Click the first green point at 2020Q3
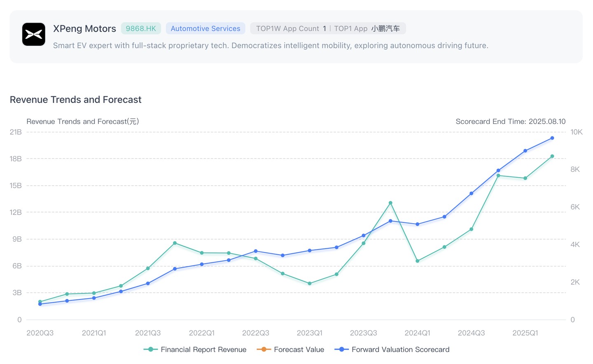 [x=40, y=302]
